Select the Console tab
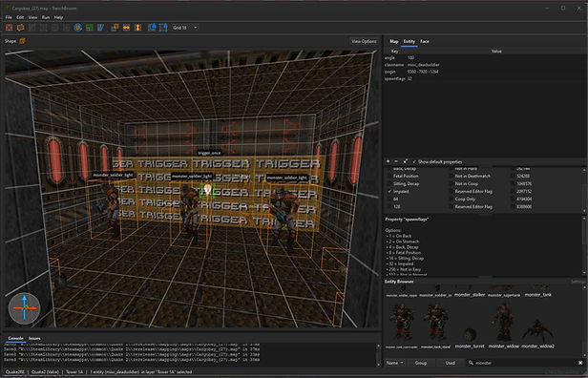This screenshot has width=588, height=378. (15, 338)
